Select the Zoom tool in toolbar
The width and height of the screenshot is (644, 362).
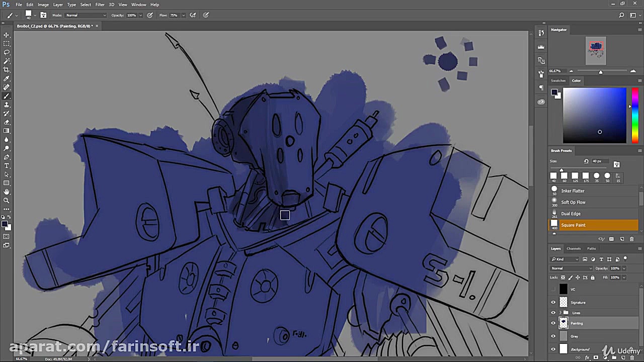coord(7,200)
